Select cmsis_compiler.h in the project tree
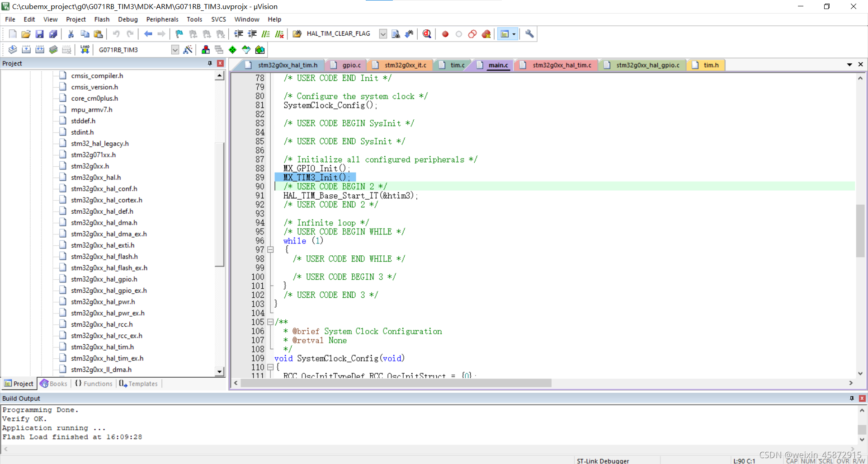 pos(97,76)
